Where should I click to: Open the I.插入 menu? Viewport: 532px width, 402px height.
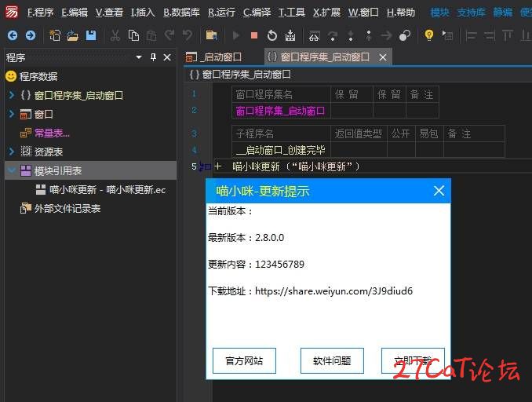coord(143,13)
